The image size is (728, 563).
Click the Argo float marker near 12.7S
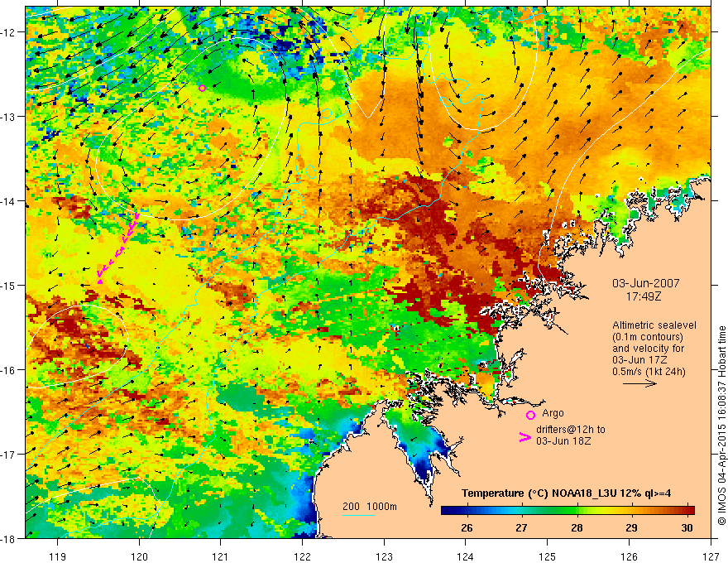click(202, 89)
